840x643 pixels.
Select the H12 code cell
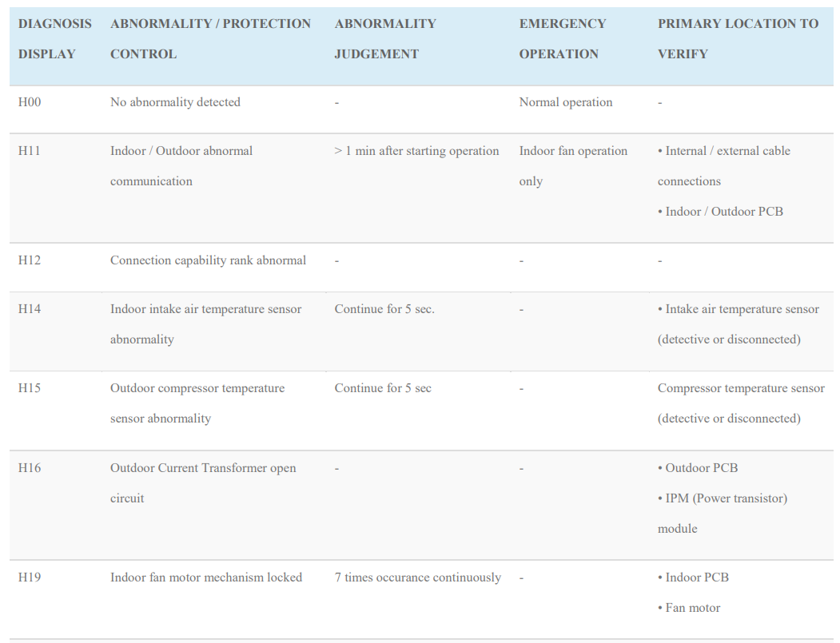[x=30, y=260]
